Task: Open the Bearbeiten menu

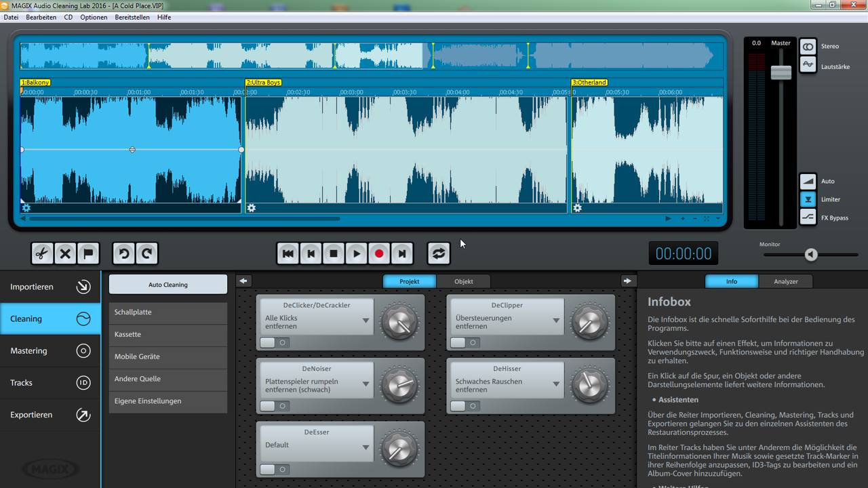Action: (41, 17)
